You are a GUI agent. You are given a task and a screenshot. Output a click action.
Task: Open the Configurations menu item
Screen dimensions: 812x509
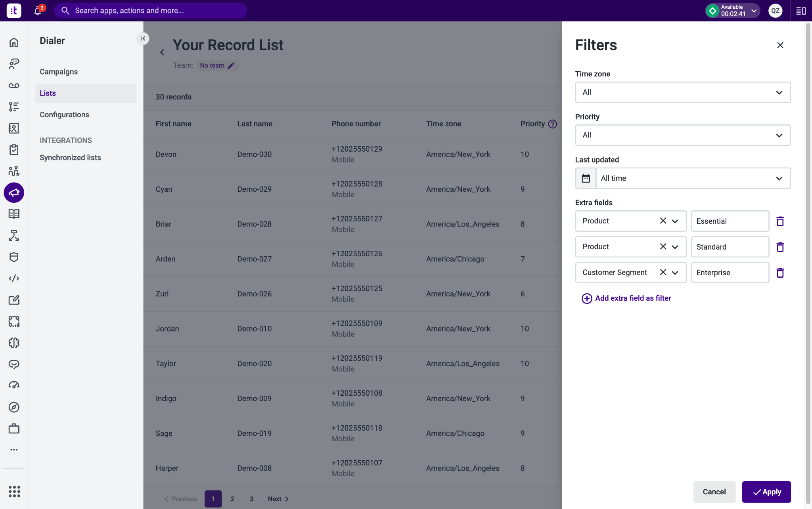pos(64,114)
